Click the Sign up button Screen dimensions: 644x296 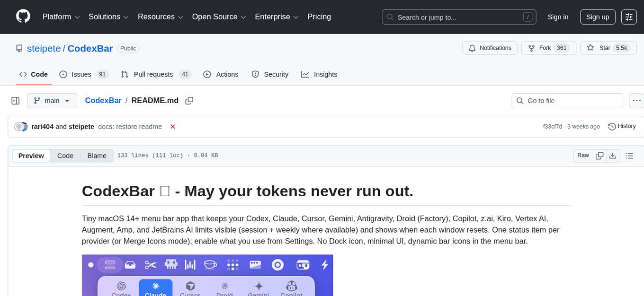[597, 17]
